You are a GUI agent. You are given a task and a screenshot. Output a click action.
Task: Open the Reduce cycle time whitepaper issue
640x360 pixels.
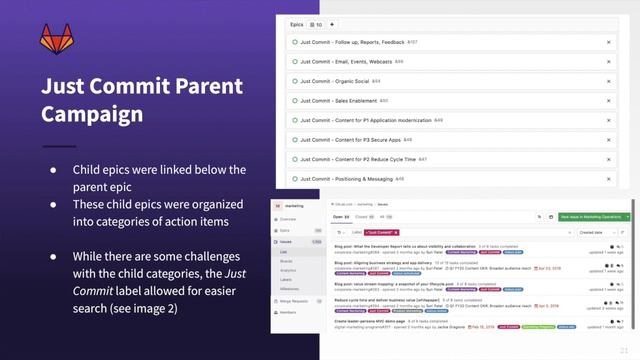coord(387,300)
